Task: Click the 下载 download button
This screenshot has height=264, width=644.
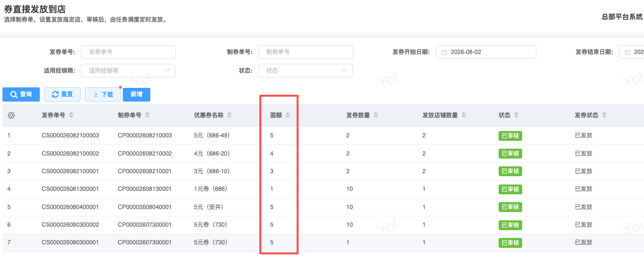Action: 103,95
